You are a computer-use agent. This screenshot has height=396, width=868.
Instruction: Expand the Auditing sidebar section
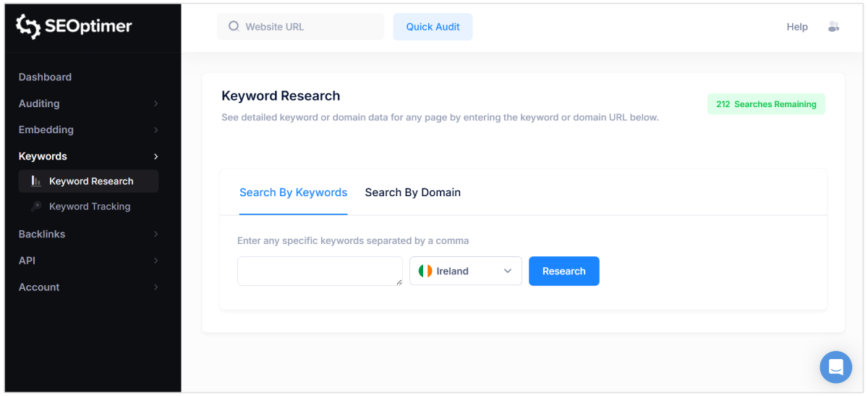coord(88,104)
